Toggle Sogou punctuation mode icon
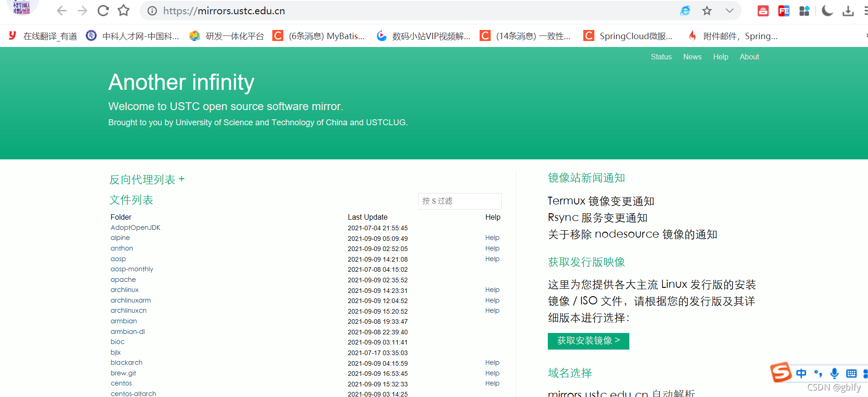Viewport: 868px width, 397px height. pos(818,373)
